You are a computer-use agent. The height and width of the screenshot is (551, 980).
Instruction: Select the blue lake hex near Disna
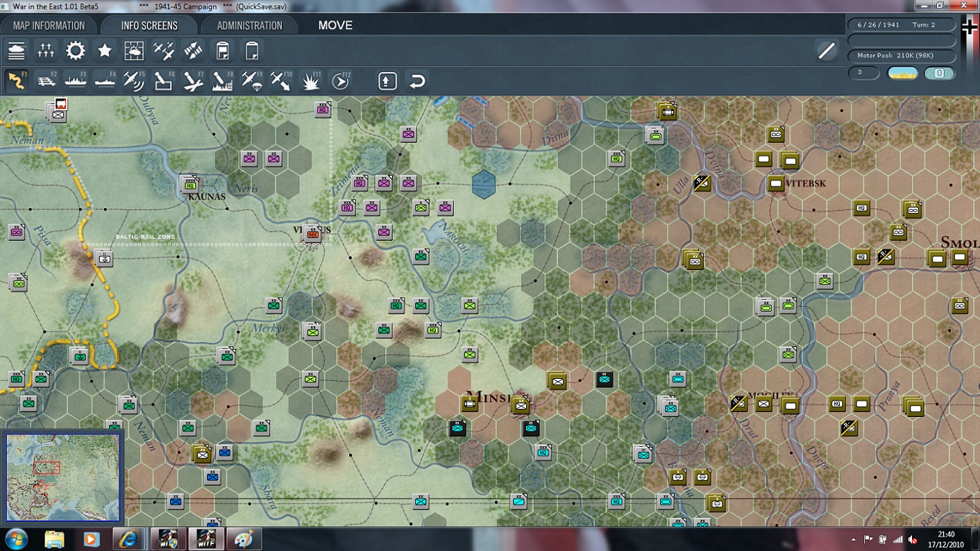(484, 185)
